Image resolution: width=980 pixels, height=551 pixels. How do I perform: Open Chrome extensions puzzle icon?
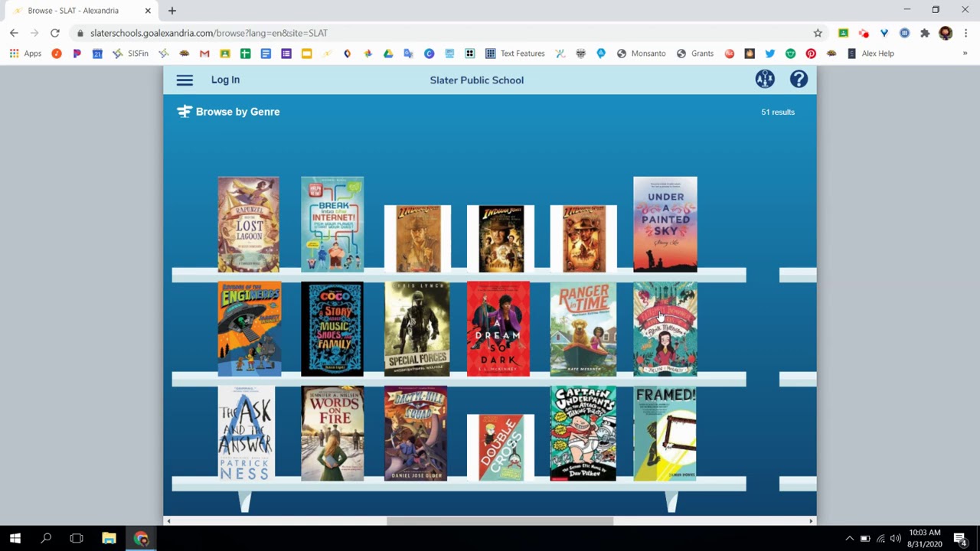pos(925,33)
